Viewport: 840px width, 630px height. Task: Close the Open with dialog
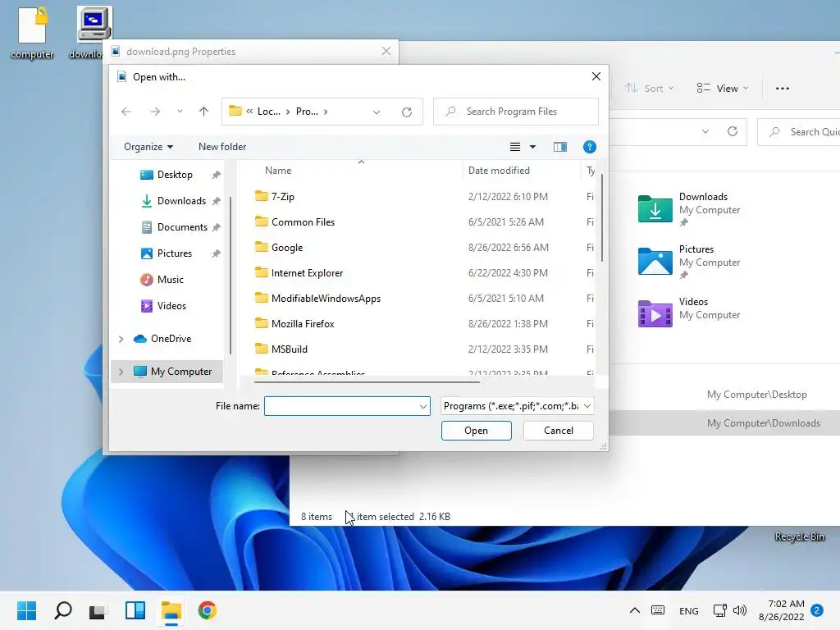tap(596, 76)
